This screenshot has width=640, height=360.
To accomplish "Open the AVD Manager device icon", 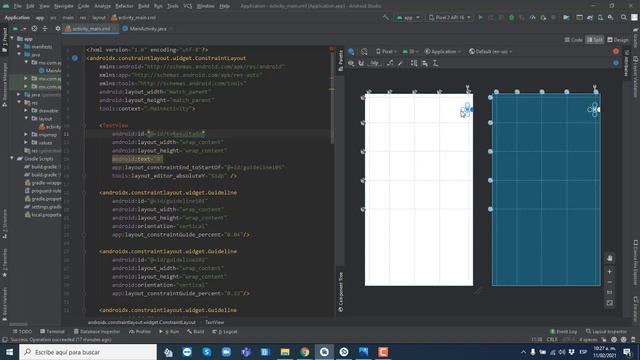I will click(x=600, y=18).
